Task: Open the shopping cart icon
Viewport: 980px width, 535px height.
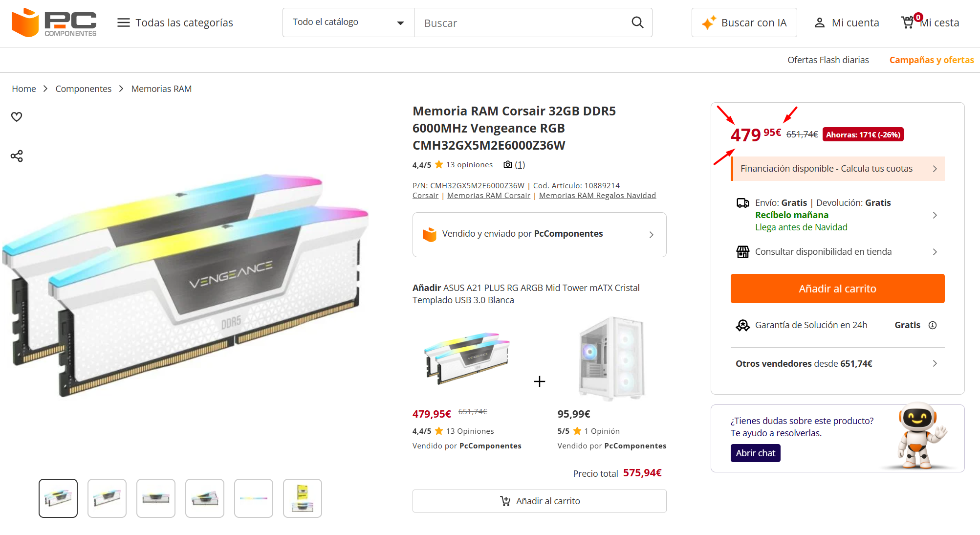Action: tap(908, 22)
